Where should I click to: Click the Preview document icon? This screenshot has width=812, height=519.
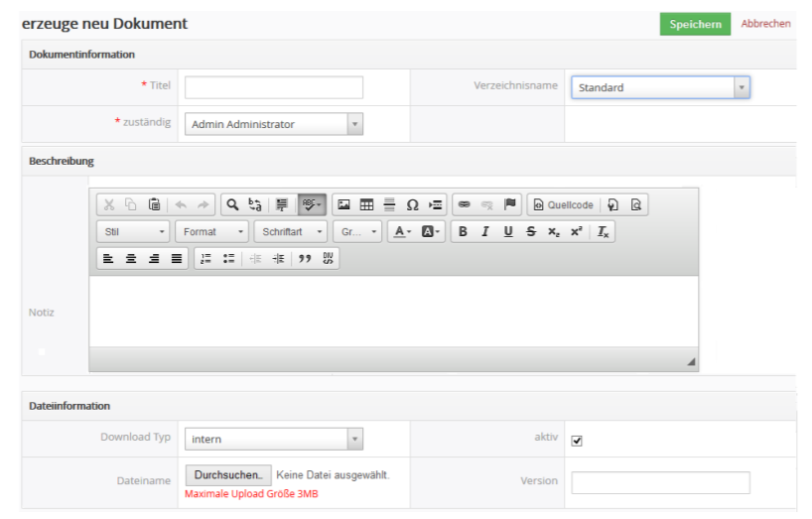(x=636, y=204)
